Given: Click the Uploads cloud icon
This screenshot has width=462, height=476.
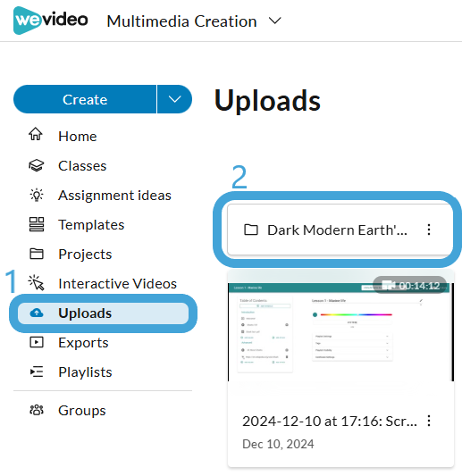Looking at the screenshot, I should [37, 313].
